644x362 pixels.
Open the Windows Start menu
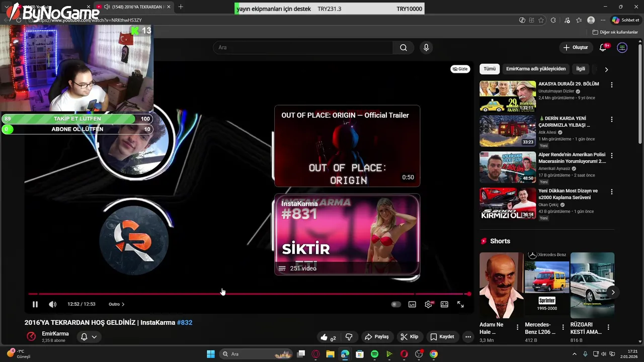[211, 354]
